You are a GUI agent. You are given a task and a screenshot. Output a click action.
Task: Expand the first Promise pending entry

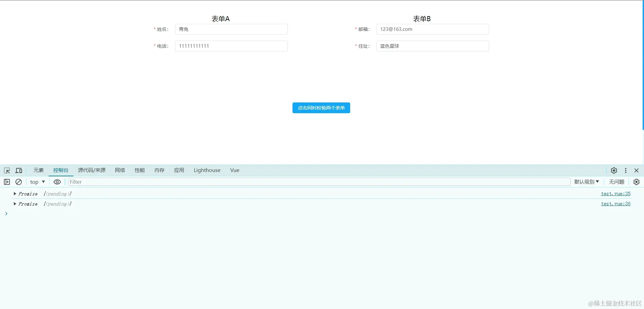(15, 193)
